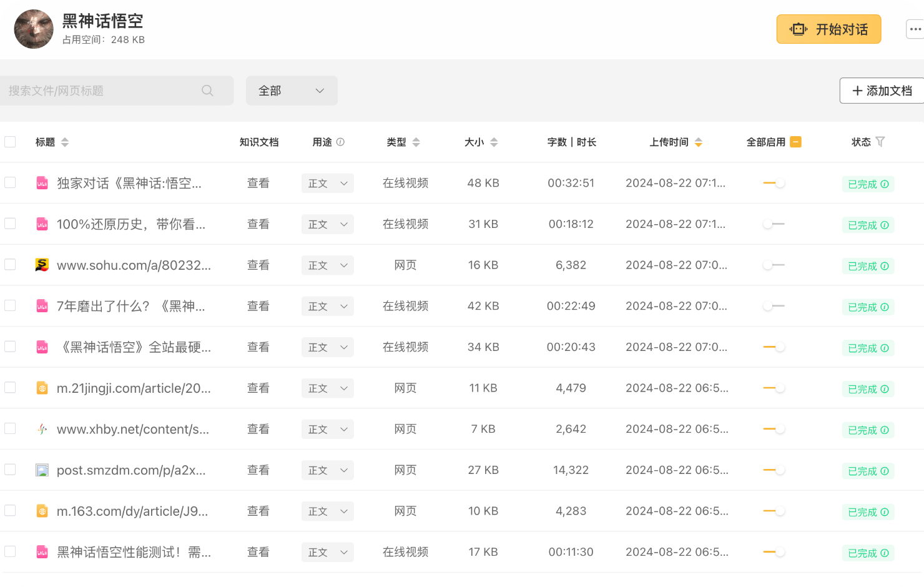Screen dimensions: 924x587
Task: Click the 黑神话悟空 avatar image
Action: coord(34,29)
